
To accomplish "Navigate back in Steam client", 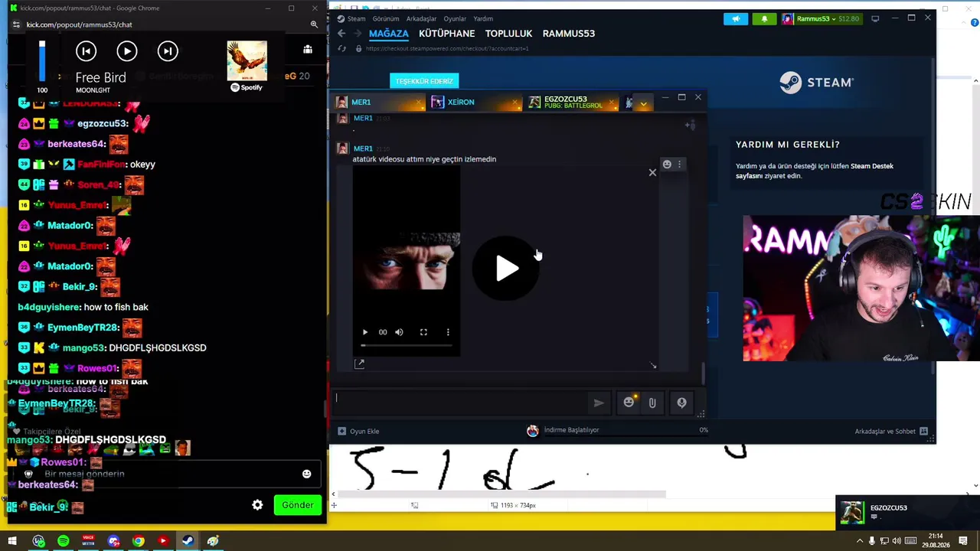I will [x=341, y=34].
